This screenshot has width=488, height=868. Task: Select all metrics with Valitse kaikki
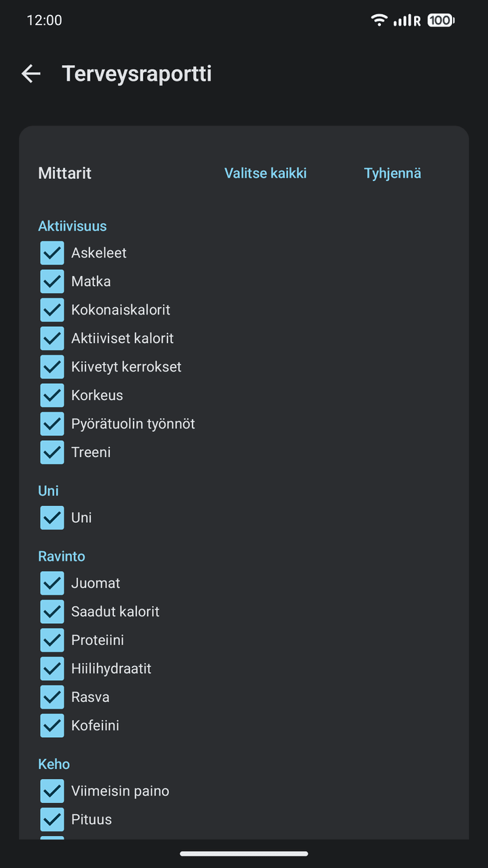[266, 173]
